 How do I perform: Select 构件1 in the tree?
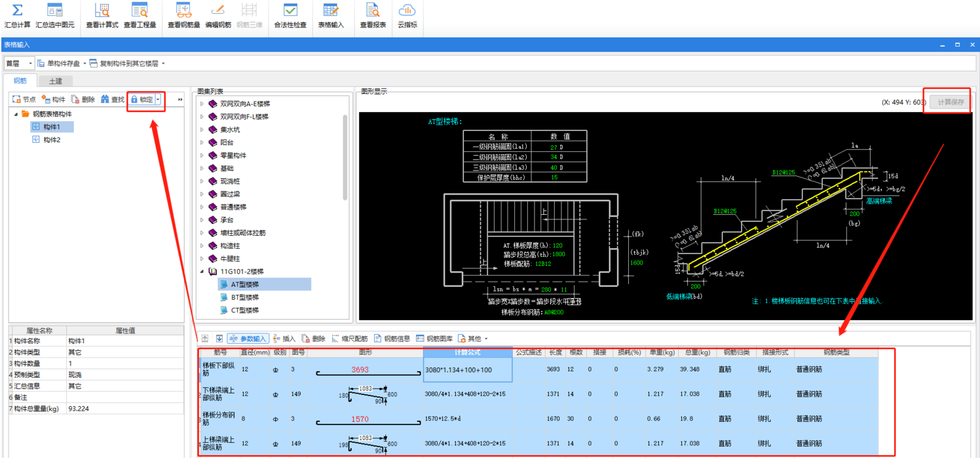(x=52, y=127)
